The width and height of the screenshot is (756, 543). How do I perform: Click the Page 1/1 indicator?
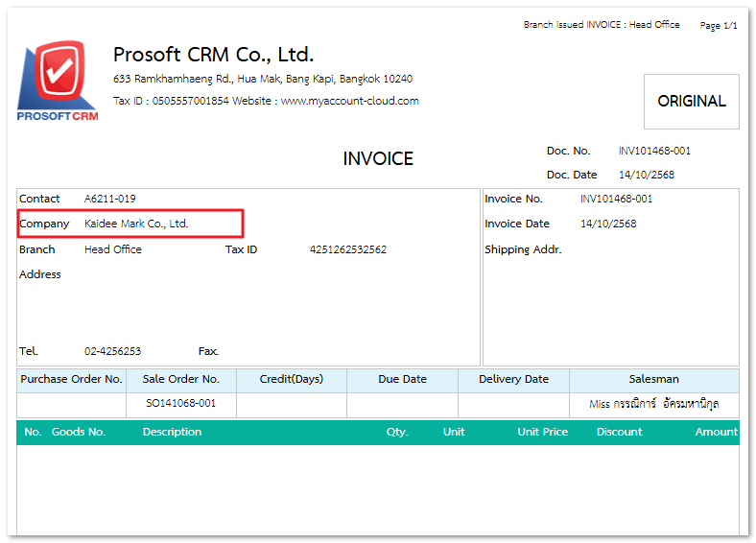tap(719, 26)
